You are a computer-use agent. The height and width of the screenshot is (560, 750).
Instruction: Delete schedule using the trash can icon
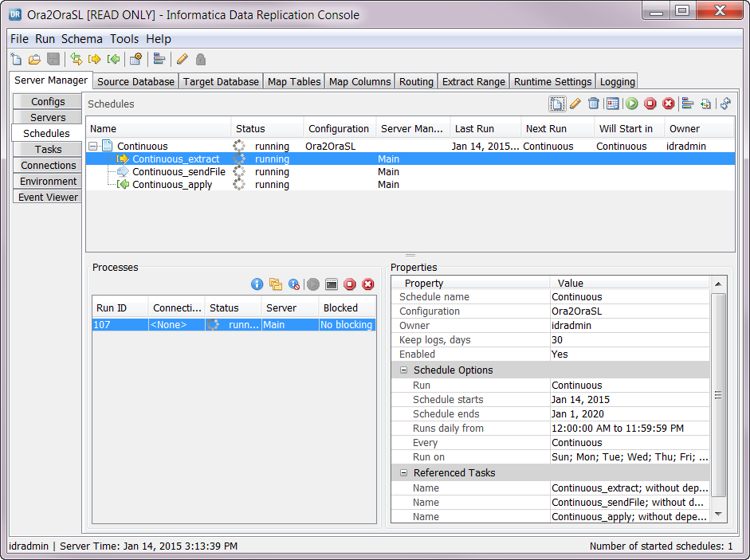click(x=594, y=104)
